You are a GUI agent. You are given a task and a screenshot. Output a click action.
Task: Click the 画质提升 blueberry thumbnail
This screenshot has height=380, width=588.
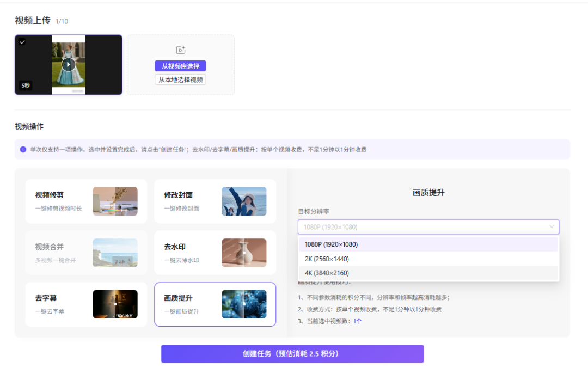point(244,304)
